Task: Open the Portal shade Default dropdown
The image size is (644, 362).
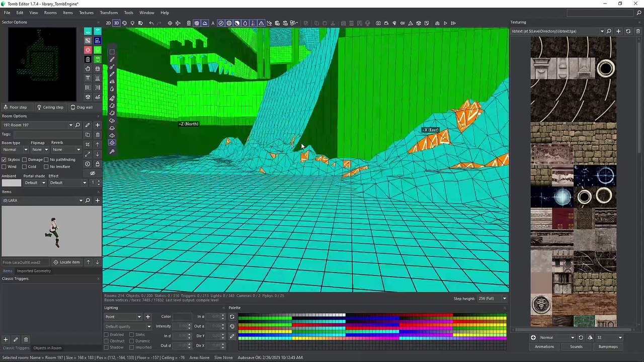Action: 35,183
